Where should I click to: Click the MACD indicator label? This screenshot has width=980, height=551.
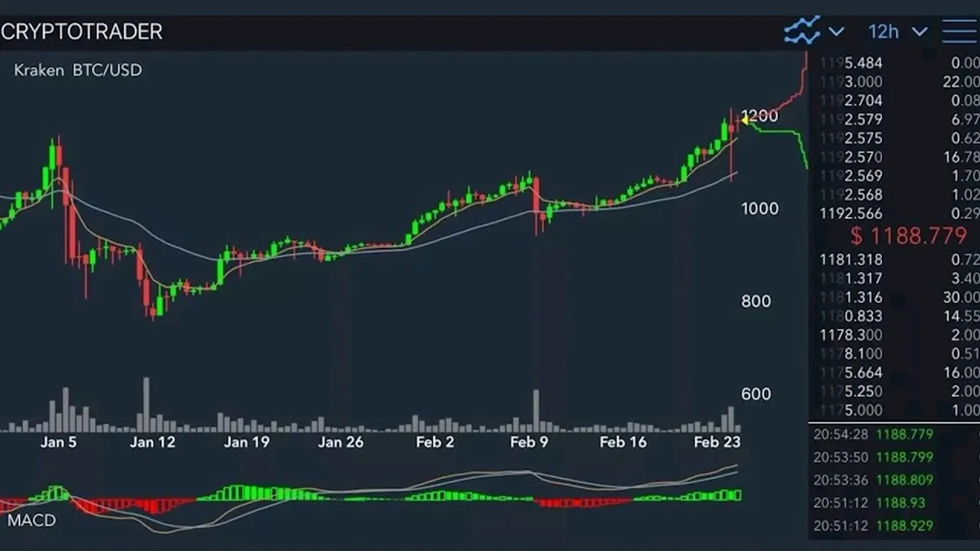point(31,520)
